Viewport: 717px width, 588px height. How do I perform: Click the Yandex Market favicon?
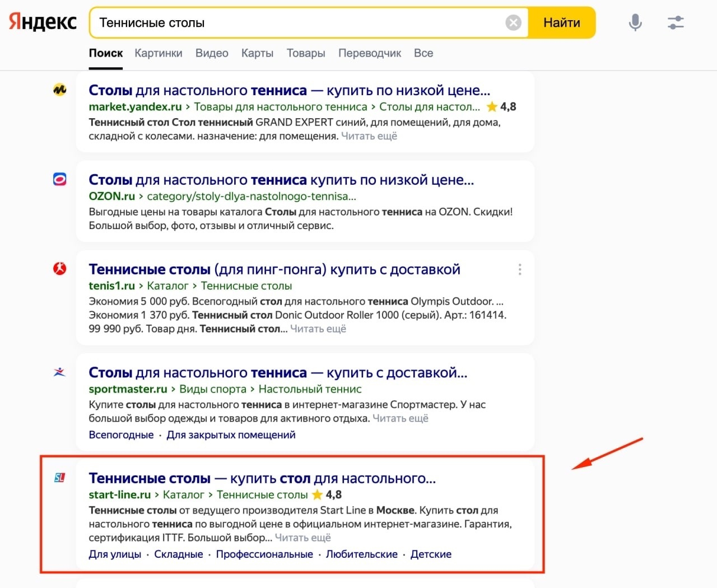coord(60,90)
